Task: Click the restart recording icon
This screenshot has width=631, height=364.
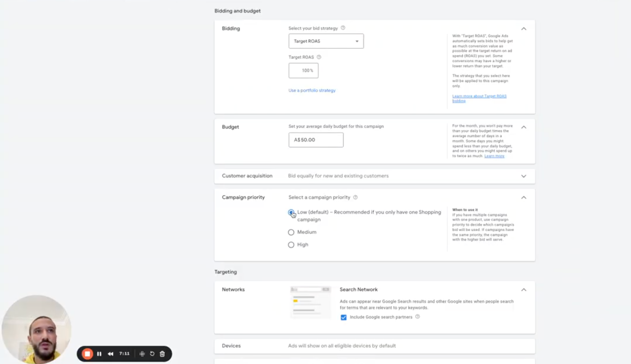Action: (152, 354)
